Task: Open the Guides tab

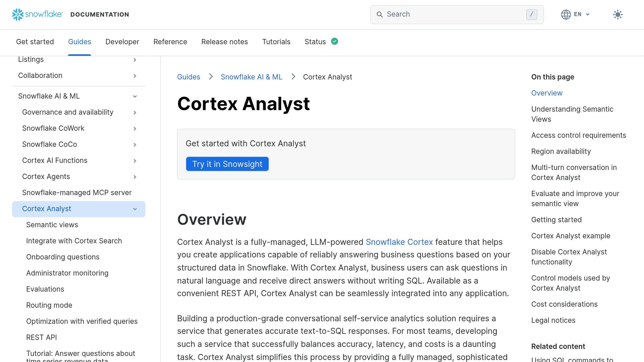Action: pos(80,42)
